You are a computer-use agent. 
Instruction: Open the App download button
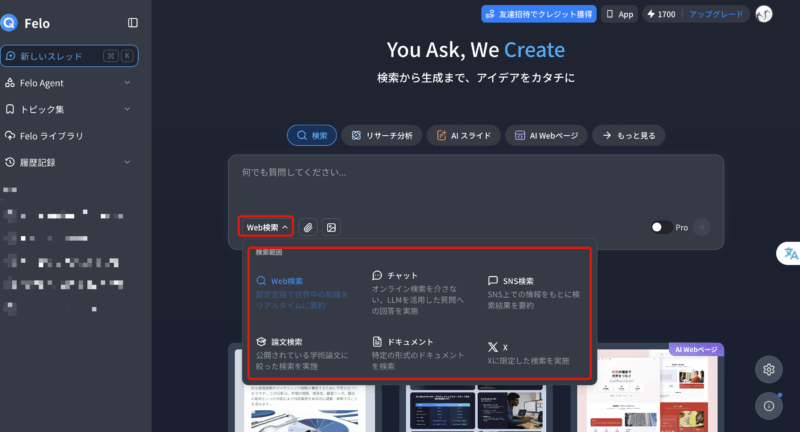click(x=619, y=14)
